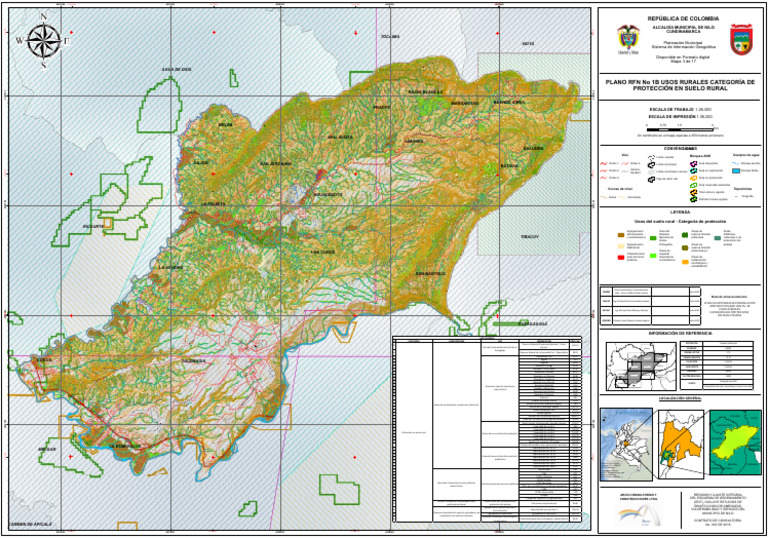Click the 'BELEN' vereda label
Image resolution: width=768 pixels, height=538 pixels.
coord(225,125)
